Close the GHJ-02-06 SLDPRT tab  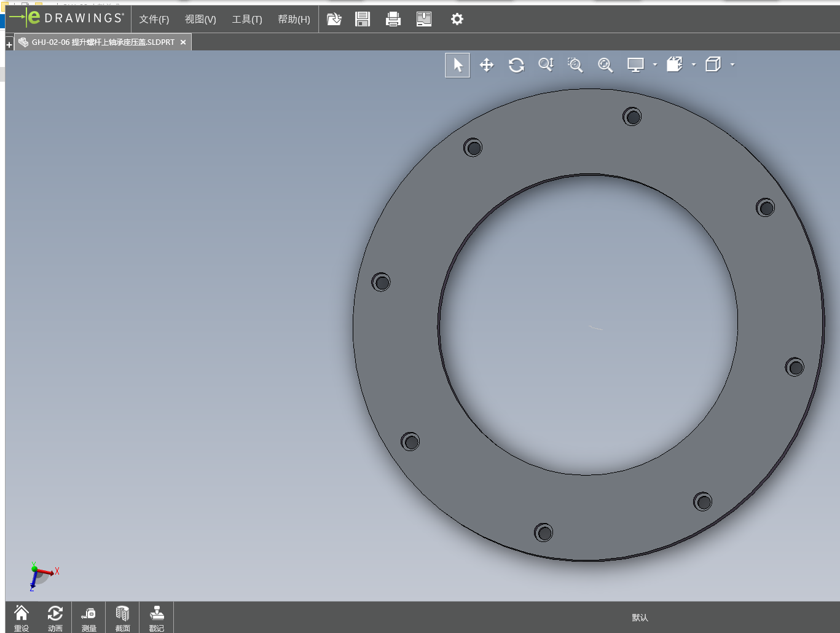[x=183, y=42]
